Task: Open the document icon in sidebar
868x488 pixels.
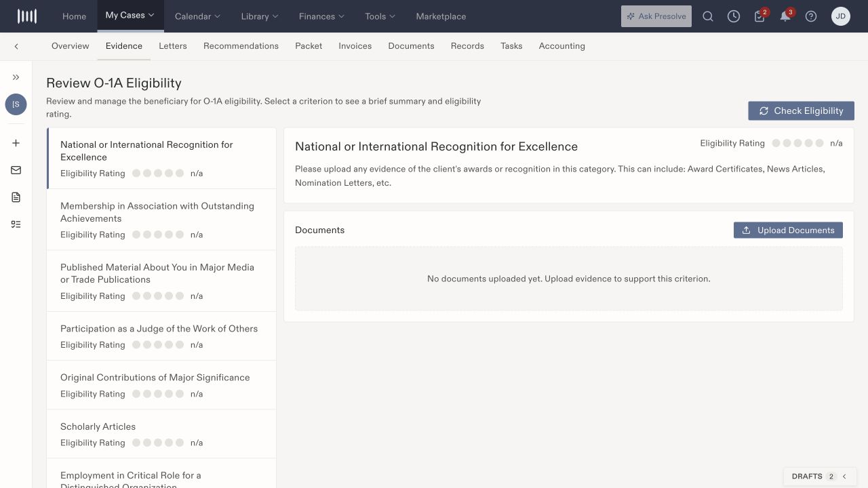Action: pos(16,197)
